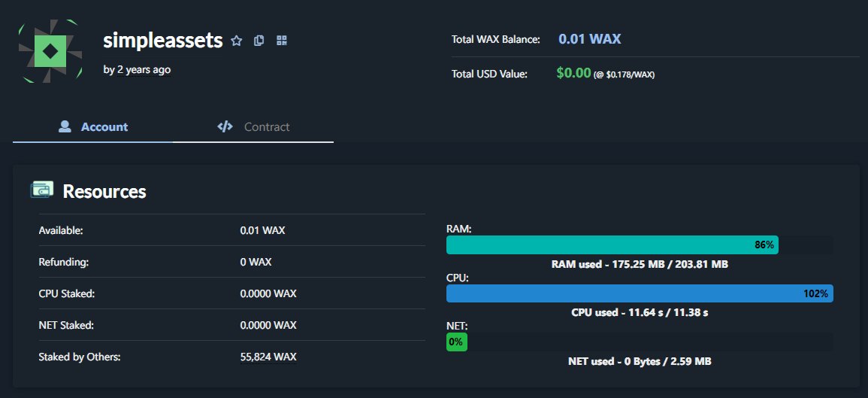Switch to the Account tab
Image resolution: width=868 pixels, height=398 pixels.
(x=92, y=127)
